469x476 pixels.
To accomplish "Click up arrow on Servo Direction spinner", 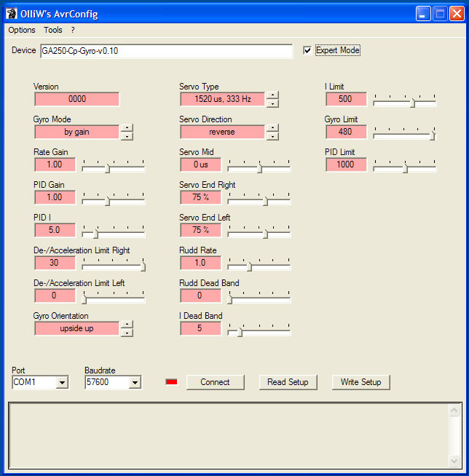I will 272,128.
